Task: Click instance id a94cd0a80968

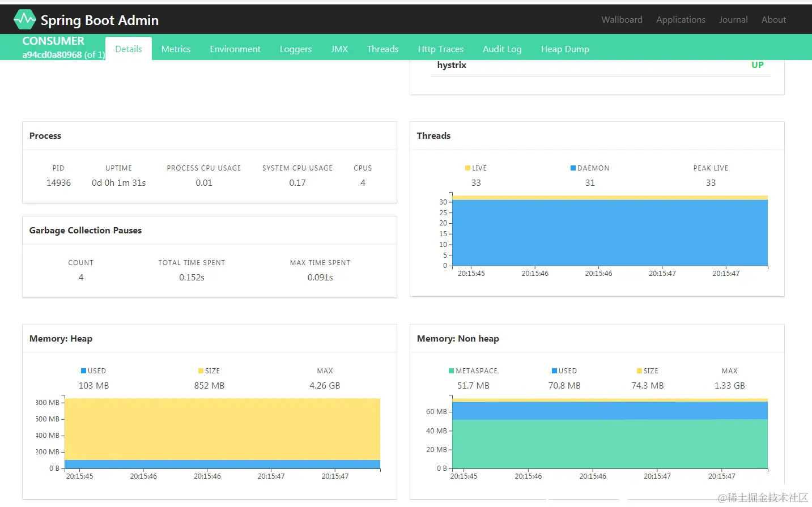Action: click(52, 54)
